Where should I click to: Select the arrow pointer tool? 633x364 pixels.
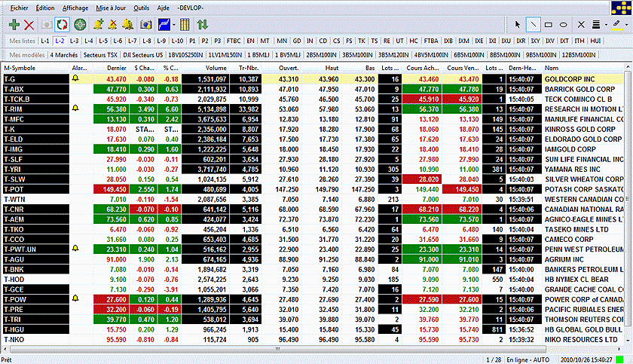[518, 24]
